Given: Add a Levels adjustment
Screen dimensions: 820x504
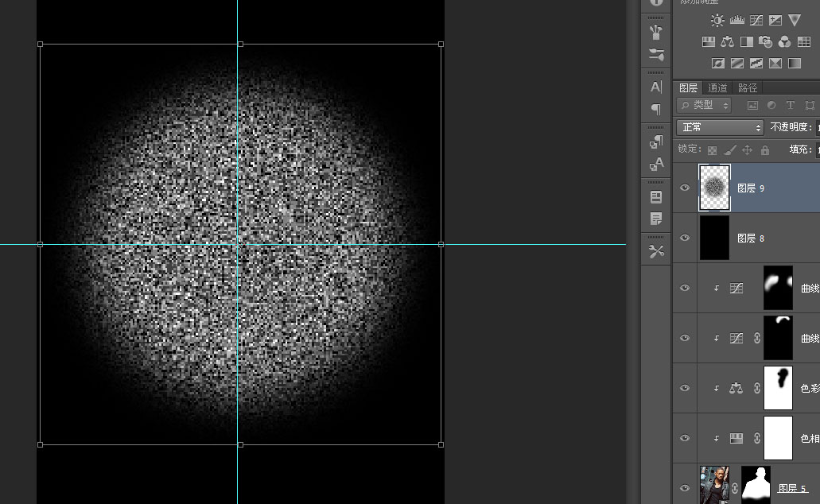Looking at the screenshot, I should click(736, 21).
